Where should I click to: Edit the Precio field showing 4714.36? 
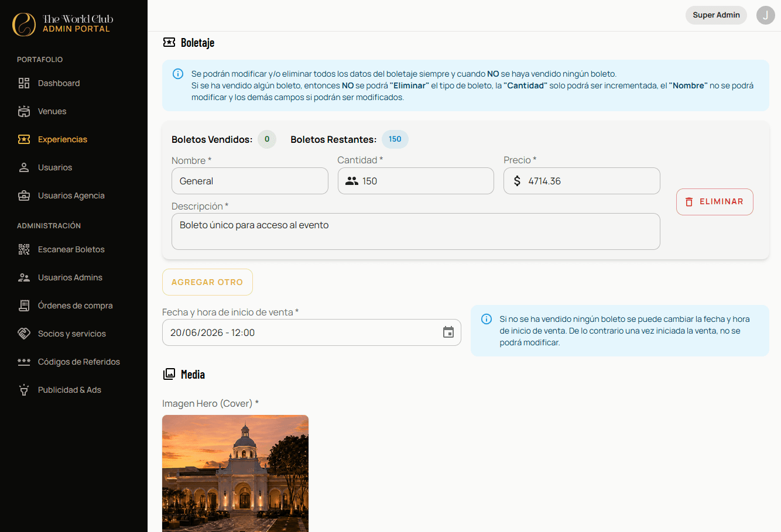tap(582, 181)
